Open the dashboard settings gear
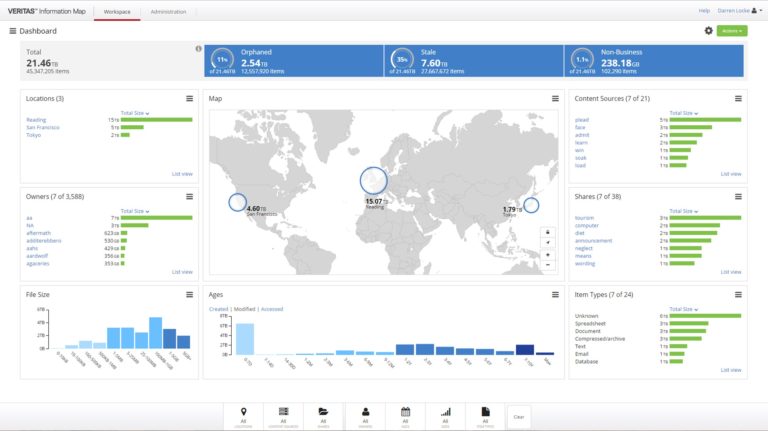 click(x=709, y=31)
